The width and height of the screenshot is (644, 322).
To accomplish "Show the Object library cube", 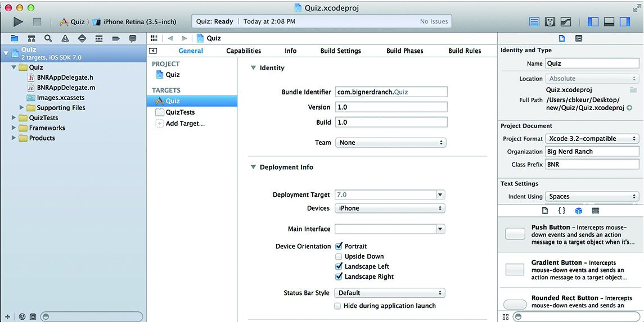I will point(579,211).
